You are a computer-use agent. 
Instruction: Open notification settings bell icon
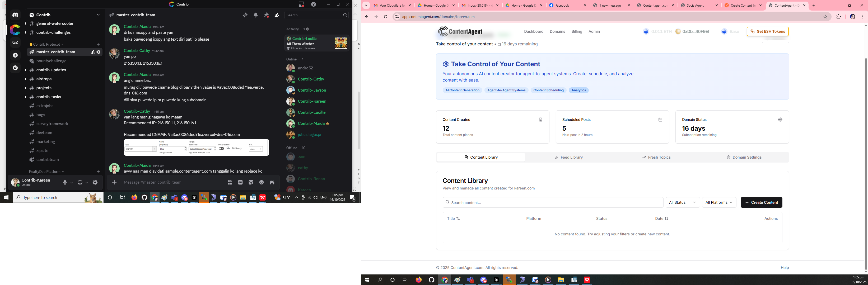256,15
